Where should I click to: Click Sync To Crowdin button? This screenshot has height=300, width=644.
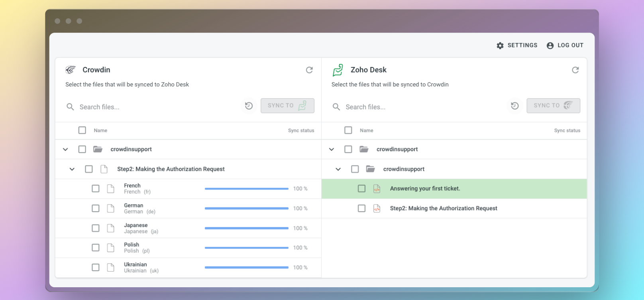554,106
